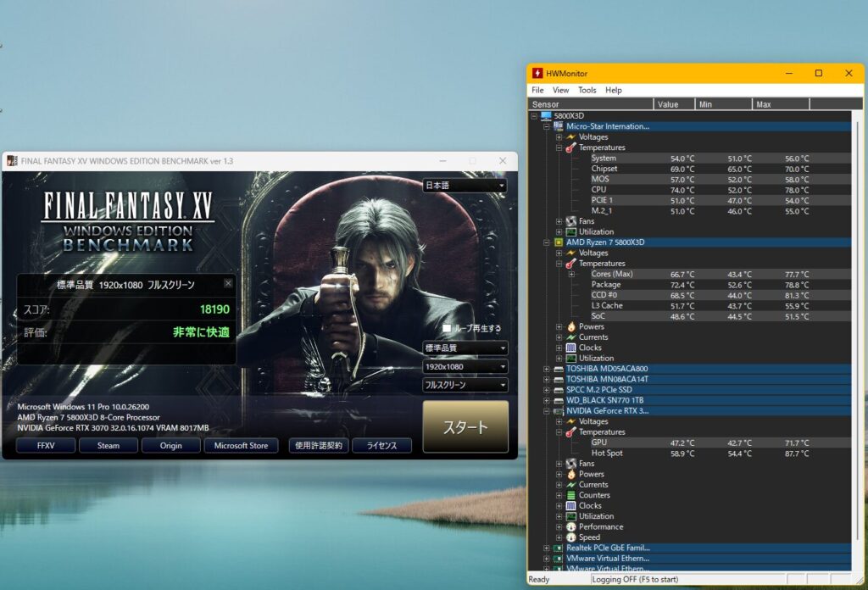Expand the Cores (Max) temperature node

tap(571, 274)
